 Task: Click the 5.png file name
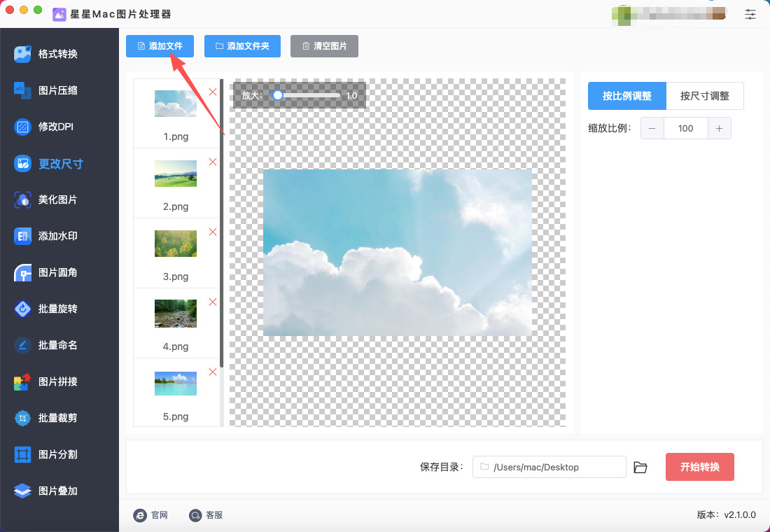[x=176, y=416]
